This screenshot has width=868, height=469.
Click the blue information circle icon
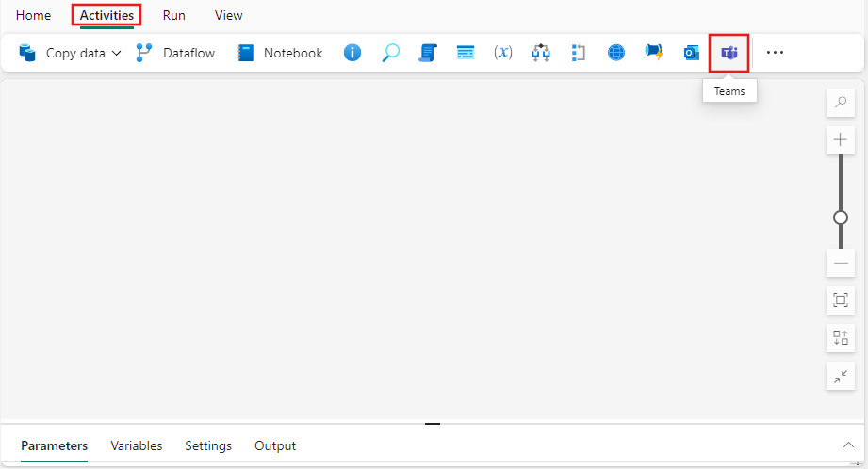[352, 53]
